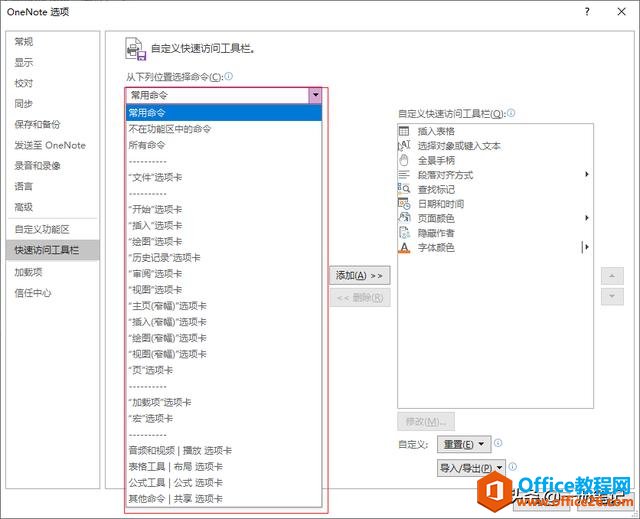Open the 加载项 options category
The height and width of the screenshot is (519, 640).
[53, 272]
